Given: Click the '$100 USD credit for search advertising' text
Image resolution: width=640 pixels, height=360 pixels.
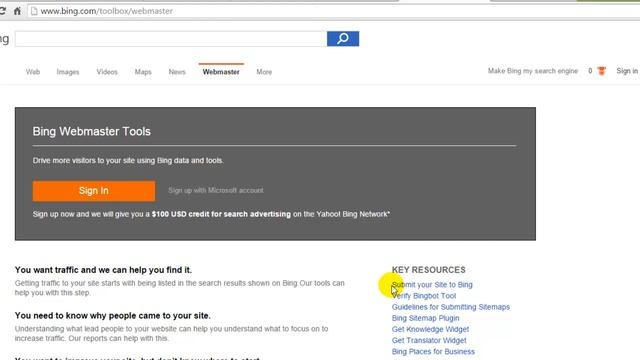Looking at the screenshot, I should [221, 214].
